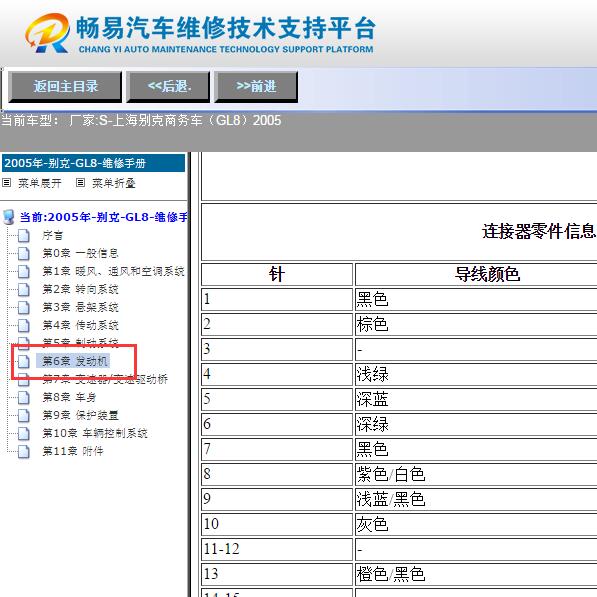
Task: Select the pin 10 cell
Action: (277, 524)
